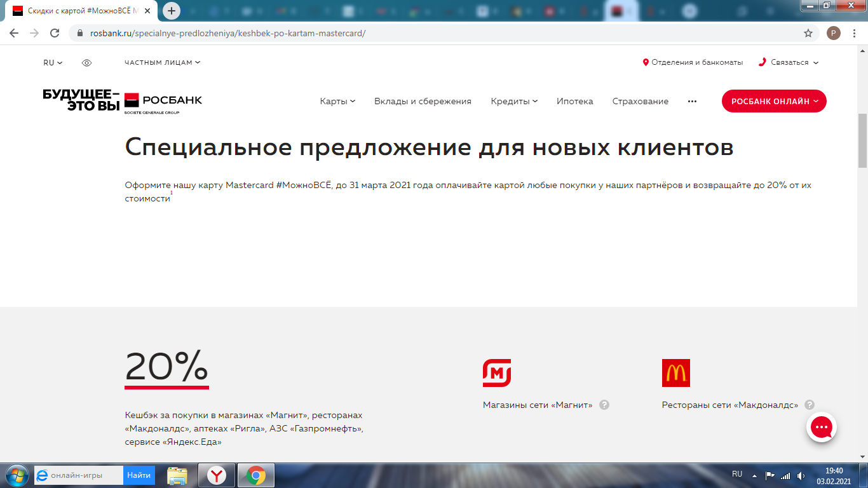
Task: Expand the Карты menu
Action: point(337,101)
